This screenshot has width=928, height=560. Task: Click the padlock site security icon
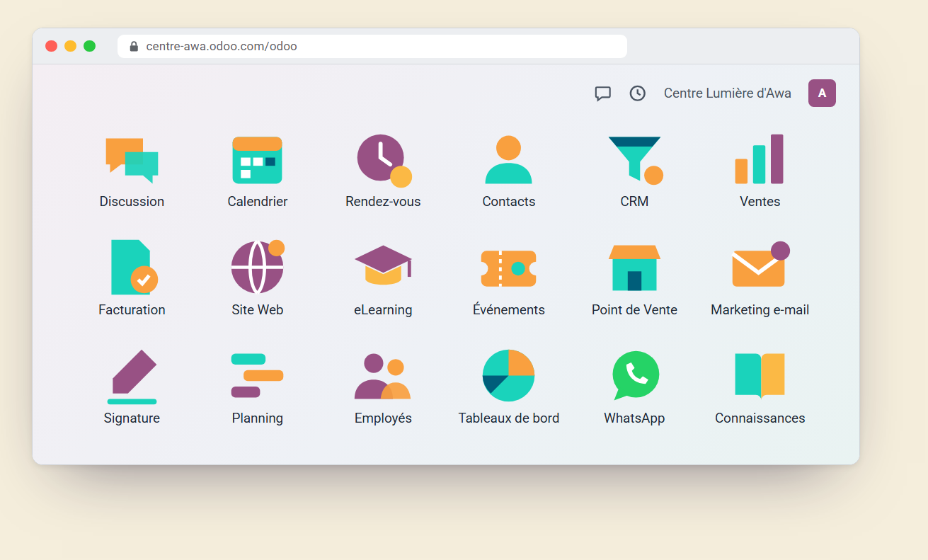[134, 46]
